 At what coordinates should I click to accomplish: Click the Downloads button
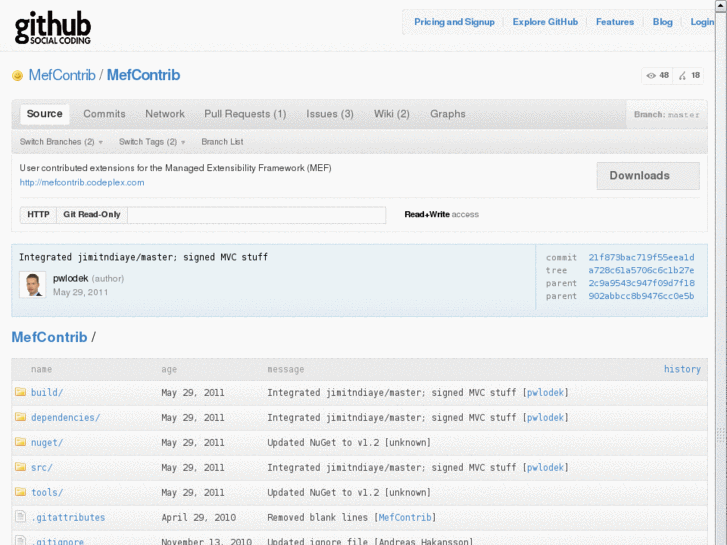[648, 176]
